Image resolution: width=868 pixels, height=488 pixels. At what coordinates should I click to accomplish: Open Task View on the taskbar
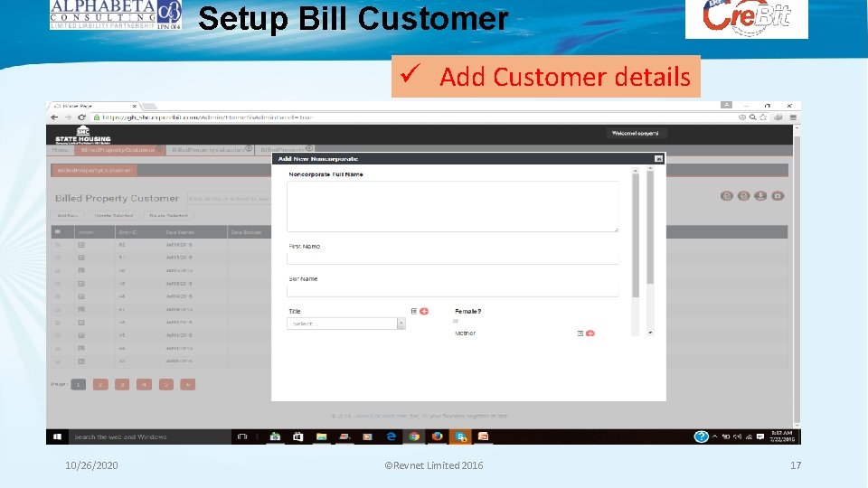click(242, 436)
